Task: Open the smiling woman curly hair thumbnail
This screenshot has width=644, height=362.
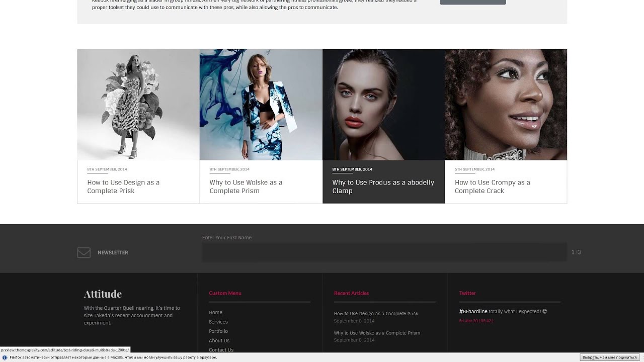Action: point(506,105)
